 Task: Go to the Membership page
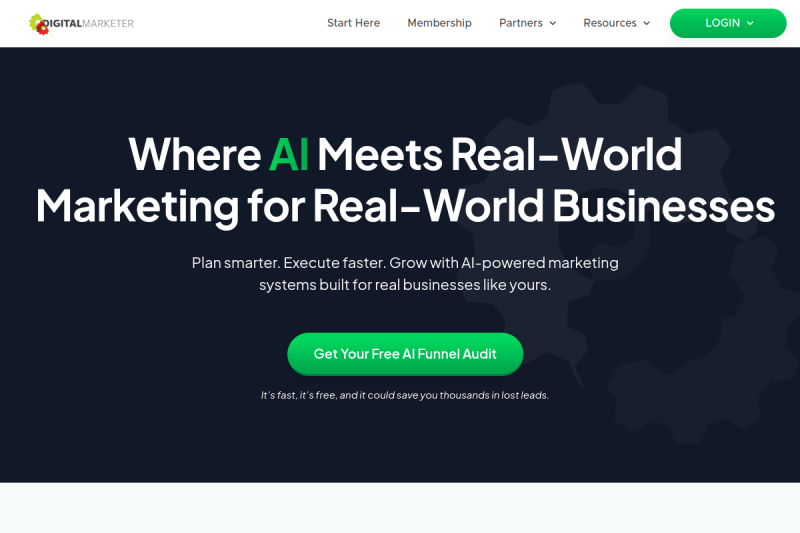[439, 23]
